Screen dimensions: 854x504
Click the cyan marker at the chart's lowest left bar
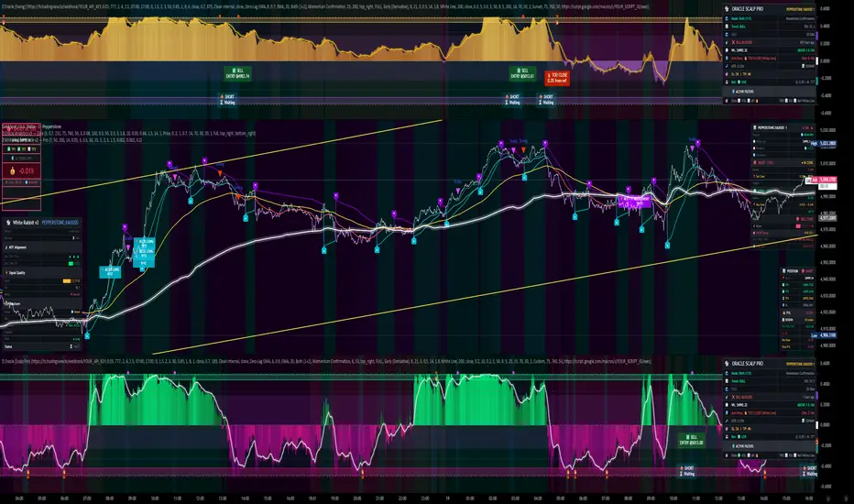pyautogui.click(x=87, y=336)
